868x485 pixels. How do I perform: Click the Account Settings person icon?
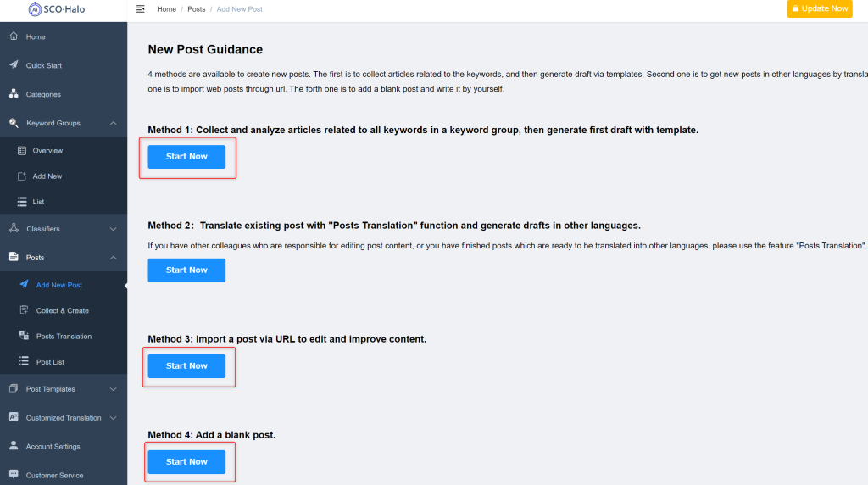pos(14,446)
